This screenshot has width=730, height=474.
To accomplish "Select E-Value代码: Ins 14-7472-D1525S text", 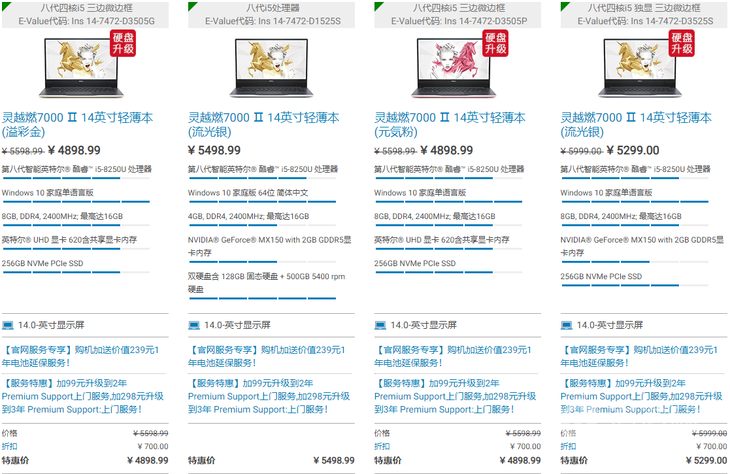I will [273, 21].
